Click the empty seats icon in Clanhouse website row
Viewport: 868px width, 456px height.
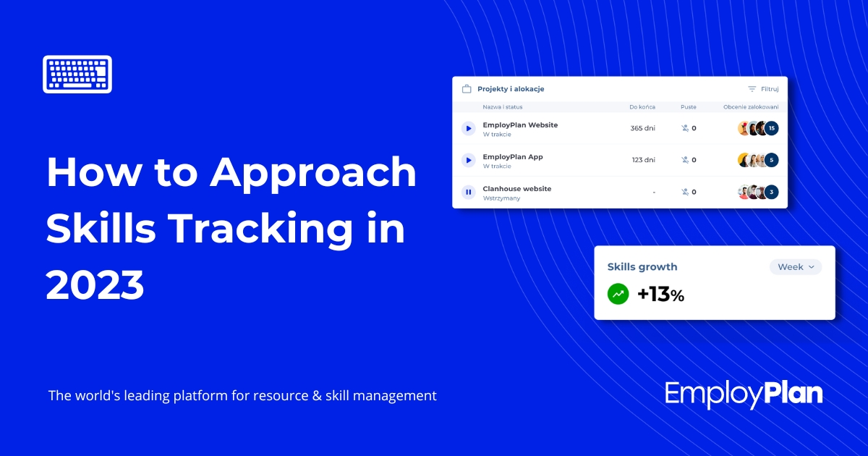coord(685,192)
